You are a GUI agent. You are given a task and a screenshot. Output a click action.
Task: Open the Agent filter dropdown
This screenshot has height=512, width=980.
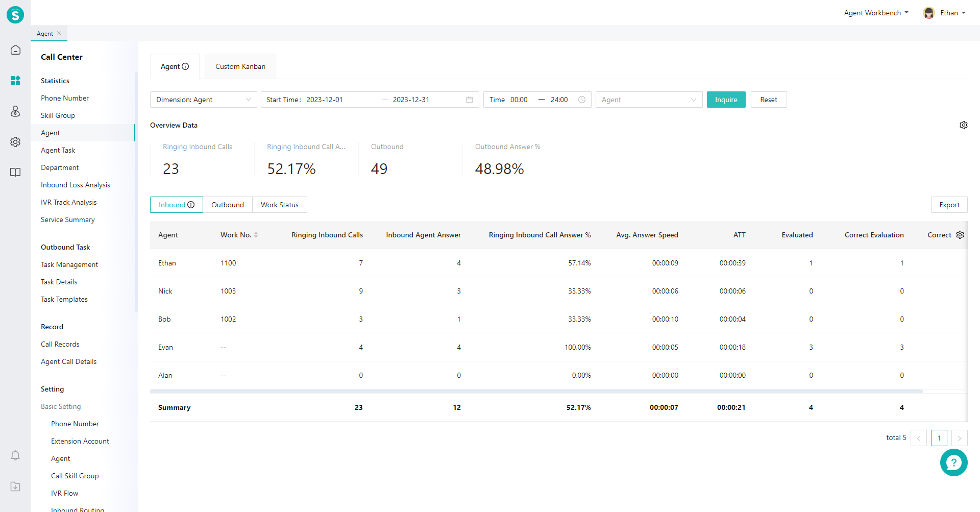[x=649, y=100]
